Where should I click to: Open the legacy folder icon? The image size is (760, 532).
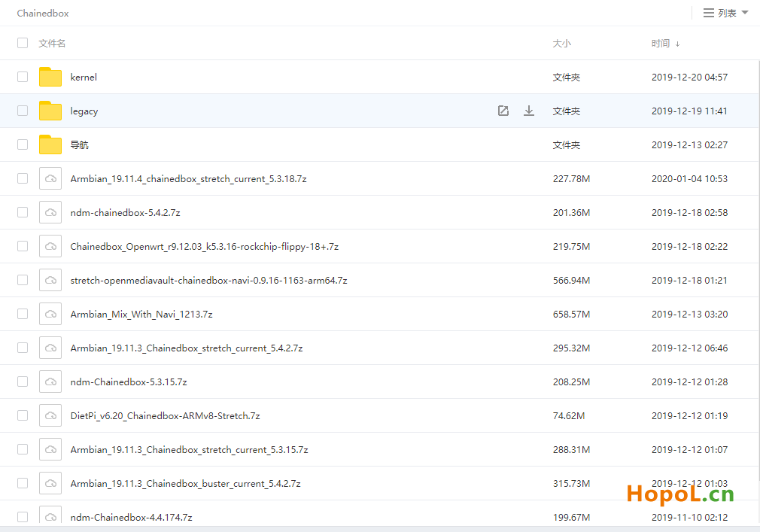point(50,111)
